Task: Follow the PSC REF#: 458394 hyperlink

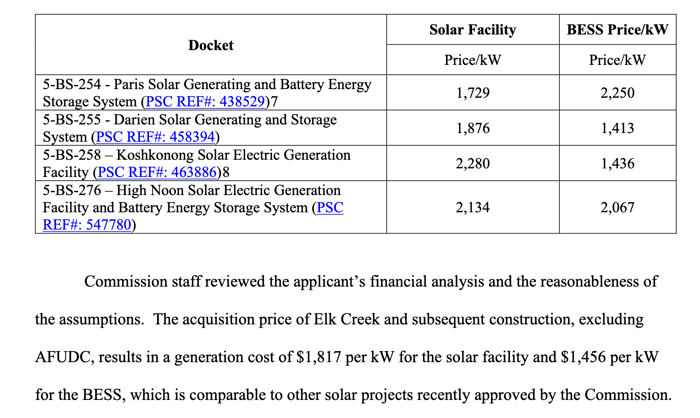Action: pos(156,137)
